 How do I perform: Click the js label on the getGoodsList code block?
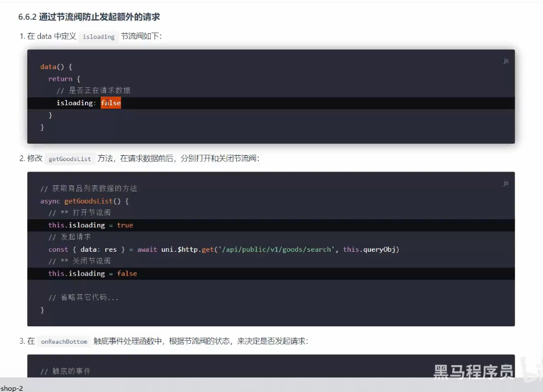pyautogui.click(x=506, y=183)
